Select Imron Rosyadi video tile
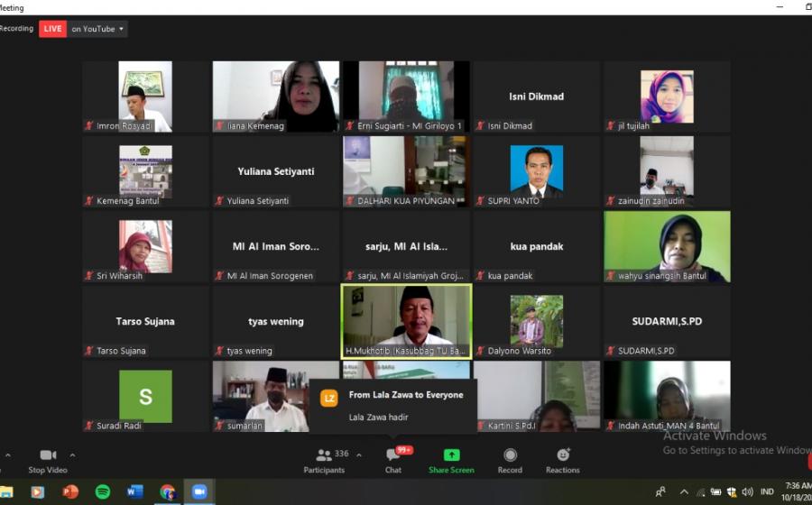Screen dimensions: 812x505 point(145,96)
